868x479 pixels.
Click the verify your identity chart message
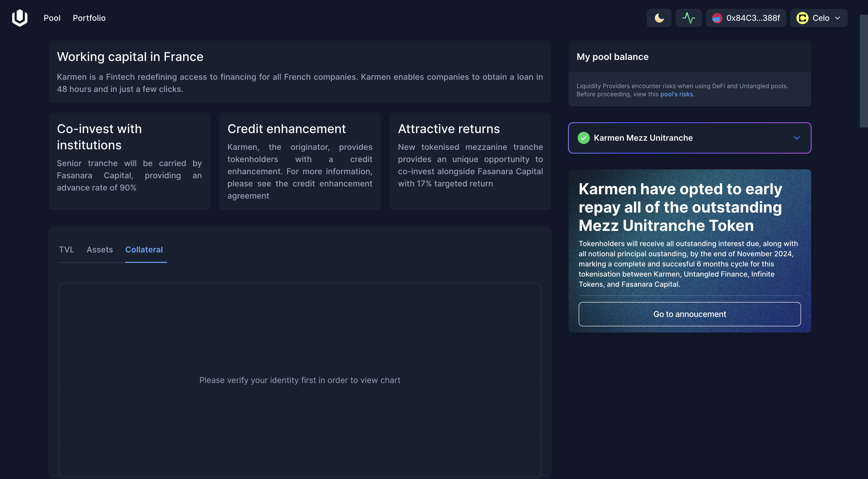point(299,380)
